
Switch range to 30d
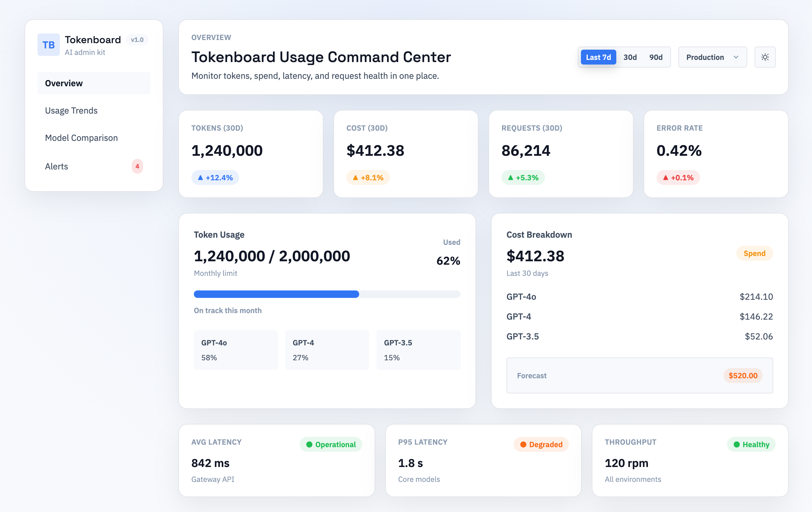630,57
